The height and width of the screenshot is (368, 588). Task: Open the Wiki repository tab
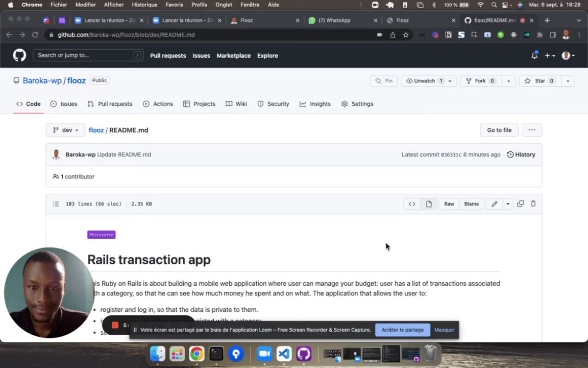(236, 104)
